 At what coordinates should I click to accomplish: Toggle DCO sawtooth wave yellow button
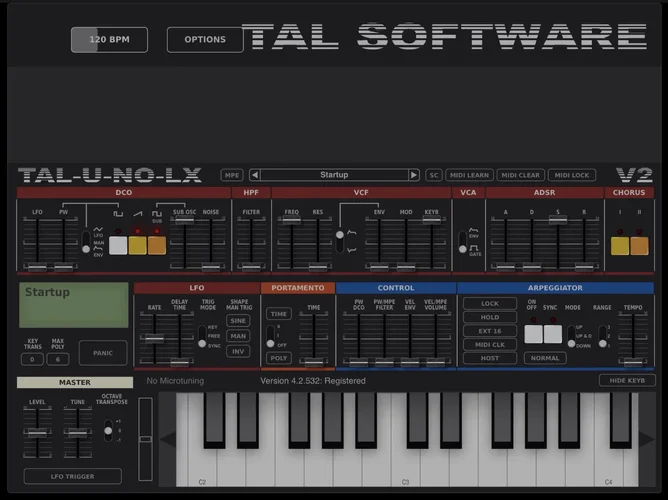pos(138,246)
